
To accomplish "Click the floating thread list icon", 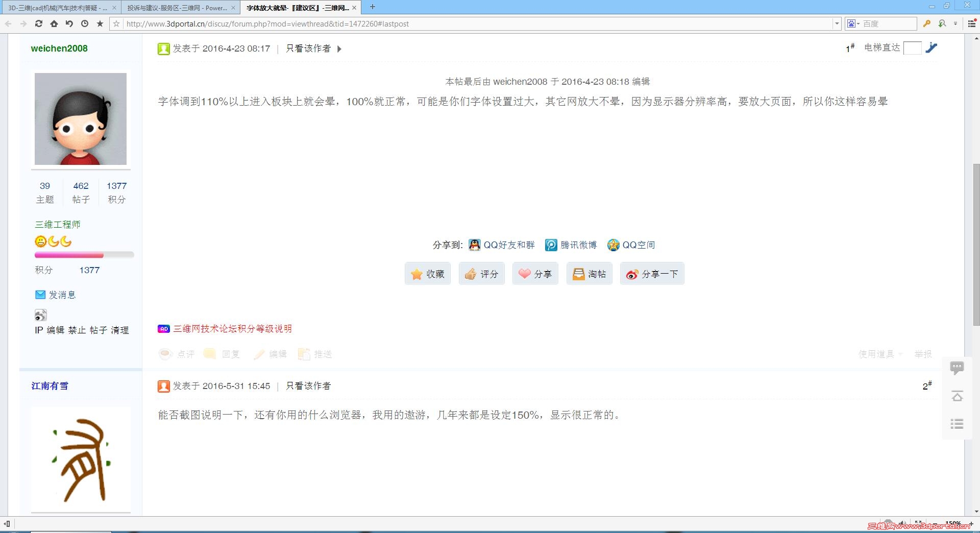I will pyautogui.click(x=957, y=424).
